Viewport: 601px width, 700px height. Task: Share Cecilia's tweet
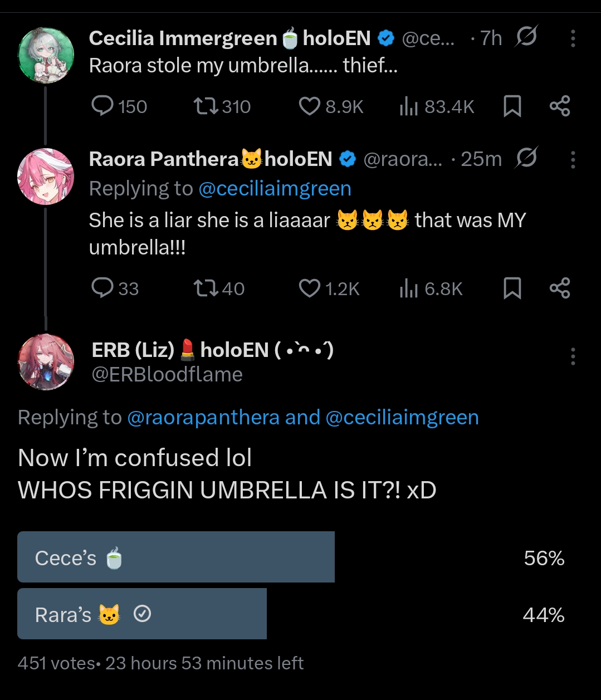click(559, 106)
